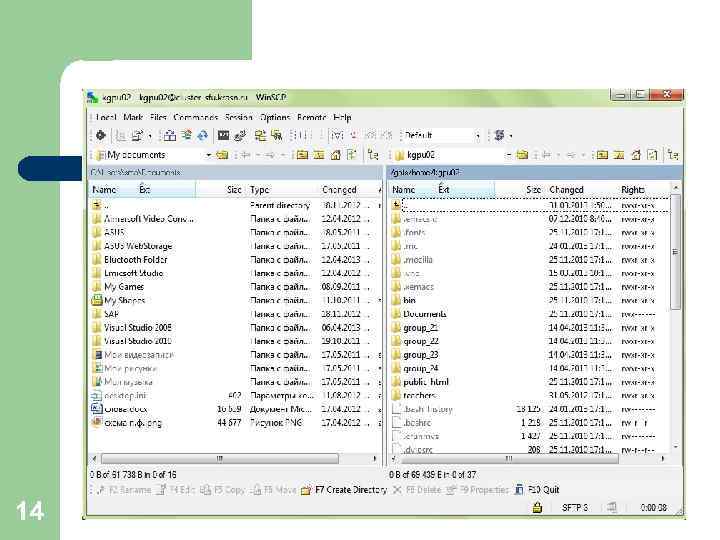The width and height of the screenshot is (720, 540).
Task: Open local directory icon beside My documents
Action: point(222,155)
